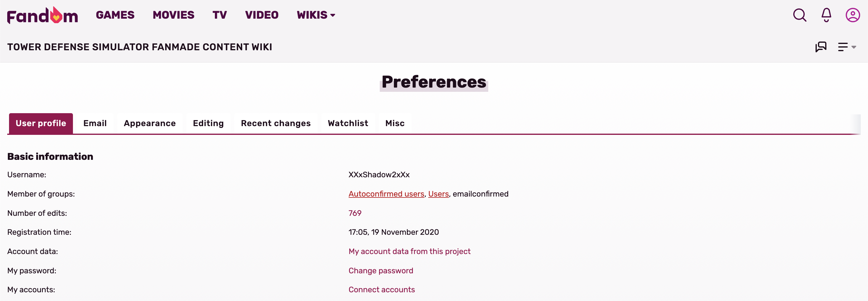
Task: Open the MOVIES section
Action: (173, 15)
